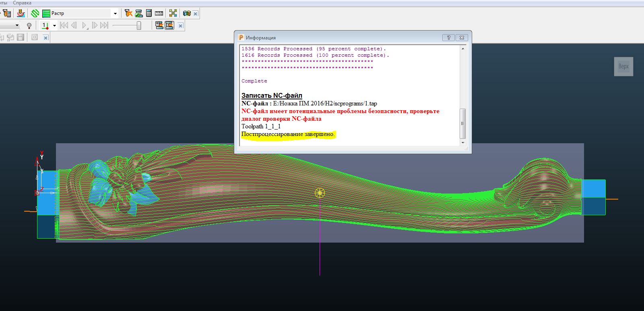Click the toolpath verification green checkmark icon
This screenshot has height=311, width=644.
139,13
